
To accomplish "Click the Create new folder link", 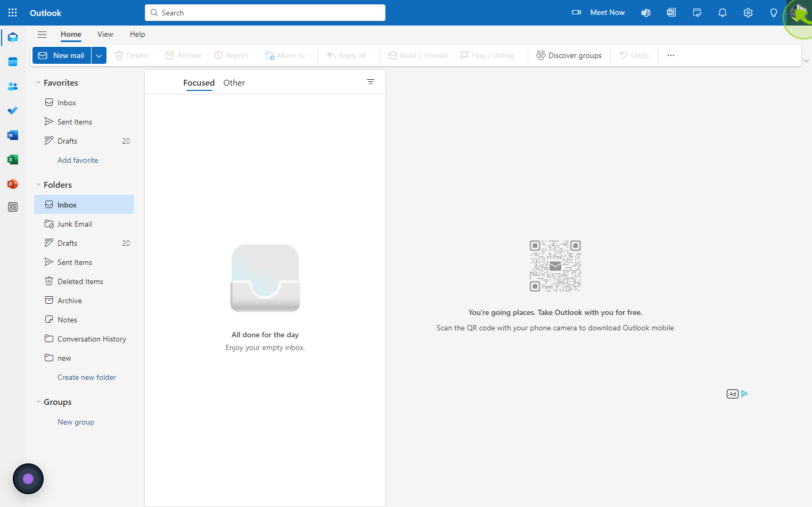I will [x=87, y=377].
